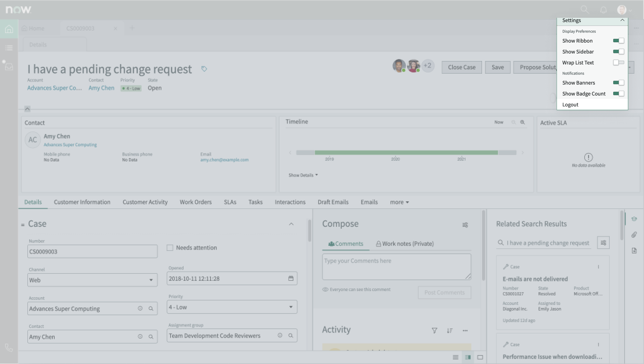The height and width of the screenshot is (364, 644).
Task: Switch to the Work notes (Private) tab
Action: (404, 244)
